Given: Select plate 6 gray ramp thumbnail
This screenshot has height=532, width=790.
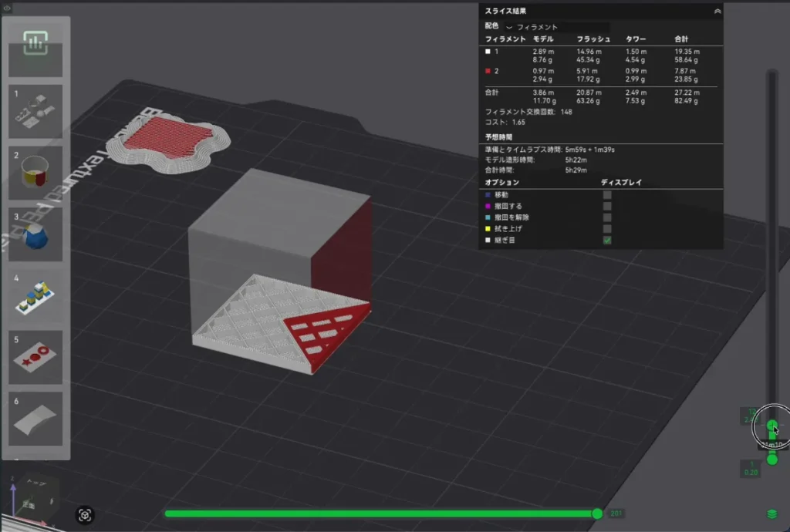Looking at the screenshot, I should click(x=35, y=419).
